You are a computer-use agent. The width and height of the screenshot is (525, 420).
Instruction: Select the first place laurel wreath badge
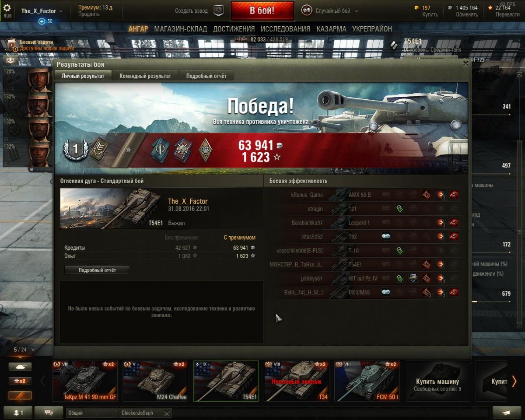tap(75, 150)
